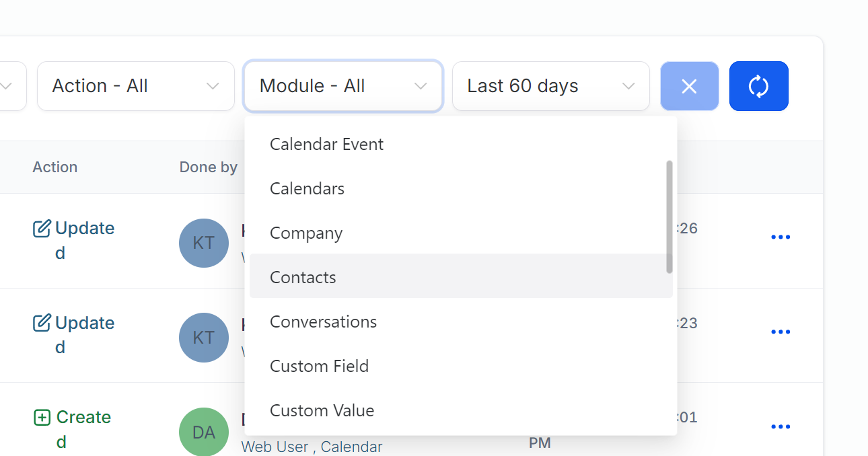The width and height of the screenshot is (868, 456).
Task: Click the first KT avatar
Action: (x=204, y=243)
